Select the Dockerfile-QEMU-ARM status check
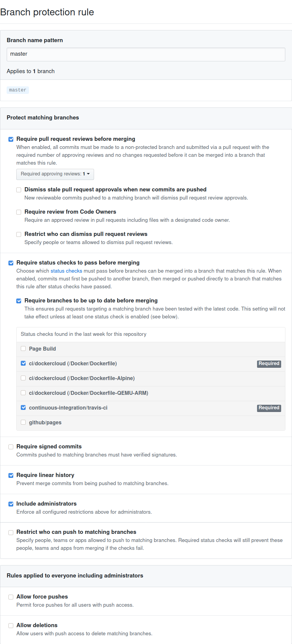The width and height of the screenshot is (292, 644). (23, 393)
